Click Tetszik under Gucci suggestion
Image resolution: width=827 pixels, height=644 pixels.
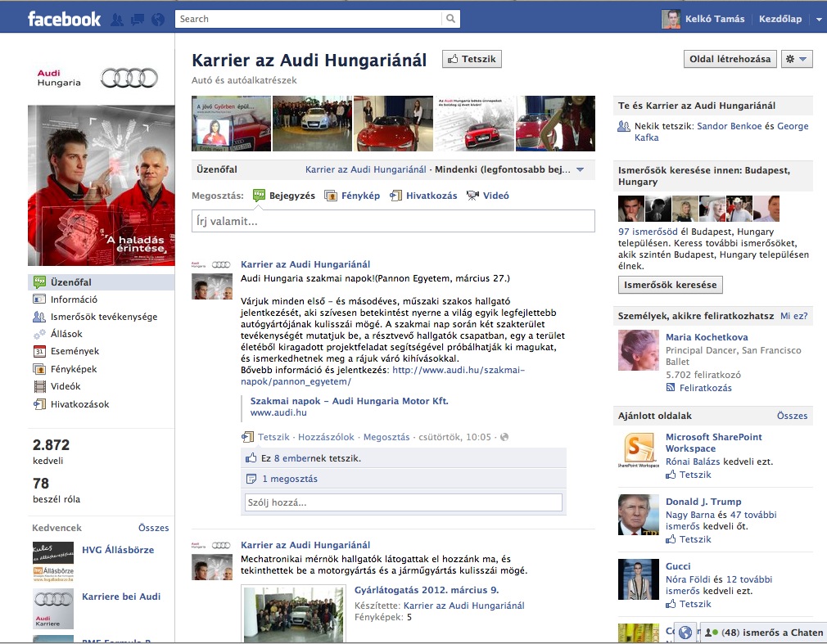[x=694, y=604]
